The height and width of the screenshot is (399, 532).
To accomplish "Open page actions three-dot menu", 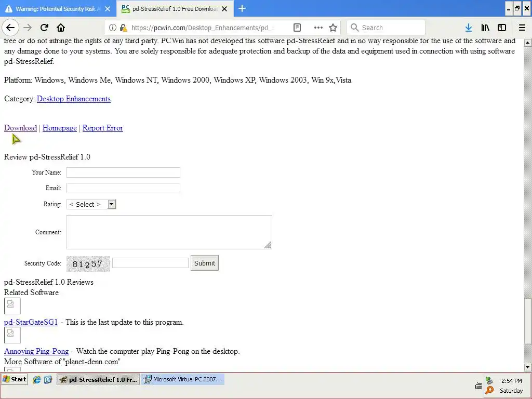I will pos(318,28).
